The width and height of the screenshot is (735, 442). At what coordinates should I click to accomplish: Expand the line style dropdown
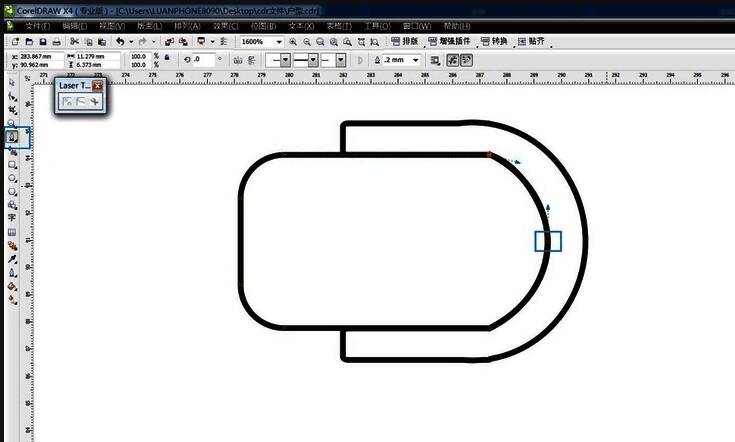tap(313, 60)
